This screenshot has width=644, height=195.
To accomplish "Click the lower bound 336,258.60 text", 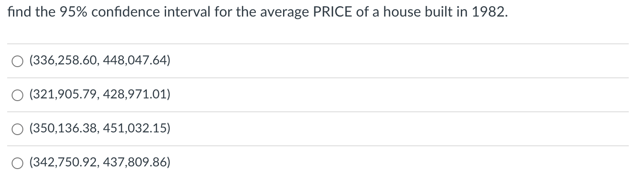I will tap(65, 61).
